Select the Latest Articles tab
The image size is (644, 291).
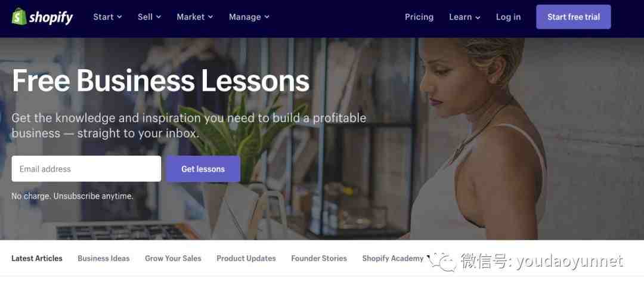(37, 258)
